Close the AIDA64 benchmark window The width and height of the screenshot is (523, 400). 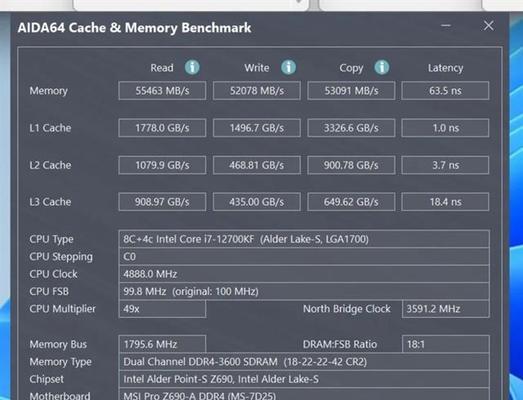click(x=489, y=26)
